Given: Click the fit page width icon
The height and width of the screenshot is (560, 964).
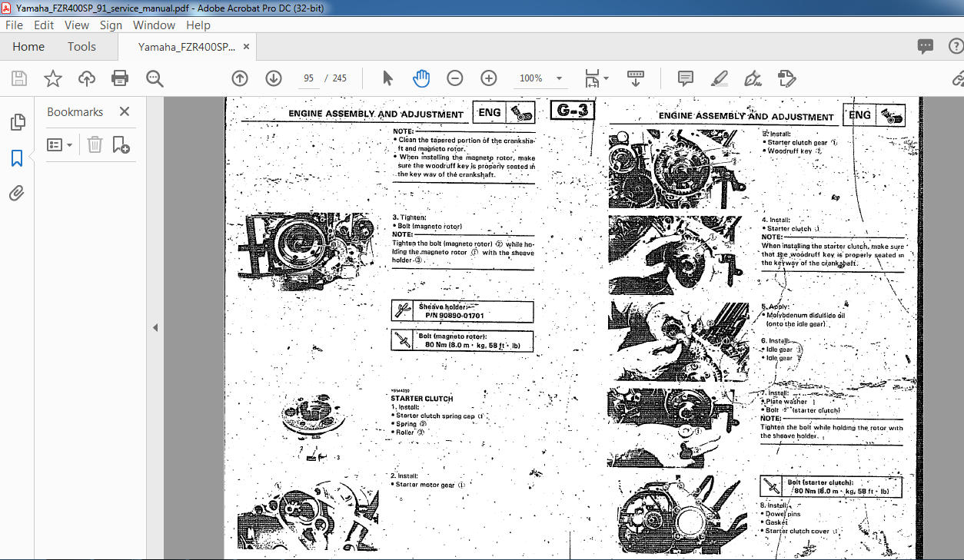Looking at the screenshot, I should coord(591,78).
